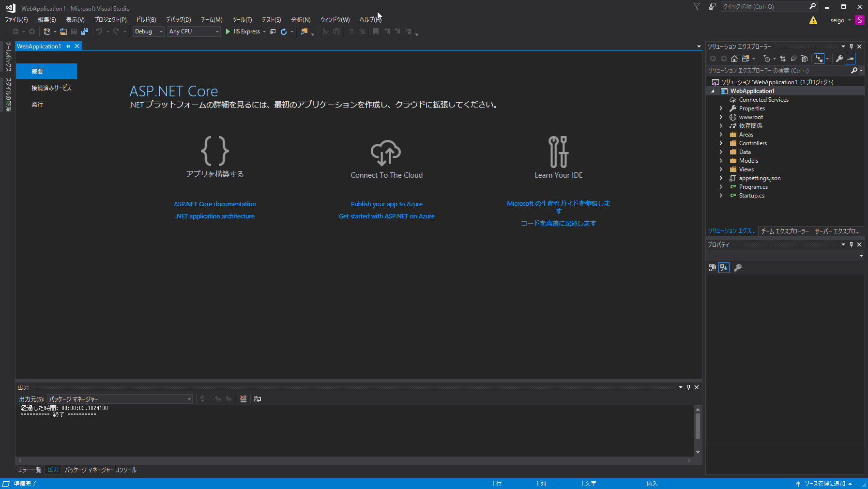
Task: Open the デバッグ(D) menu
Action: point(178,20)
